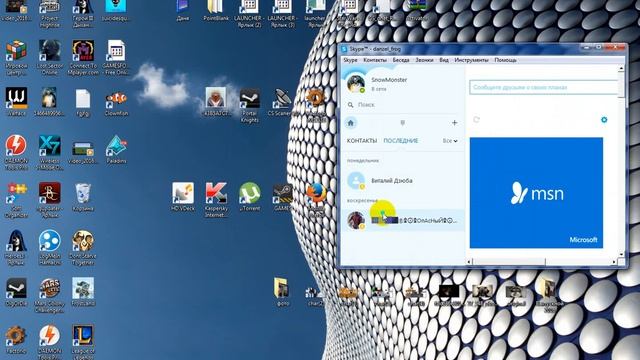Open the Skype menu in the menu bar
Image resolution: width=640 pixels, height=360 pixels.
(x=350, y=60)
